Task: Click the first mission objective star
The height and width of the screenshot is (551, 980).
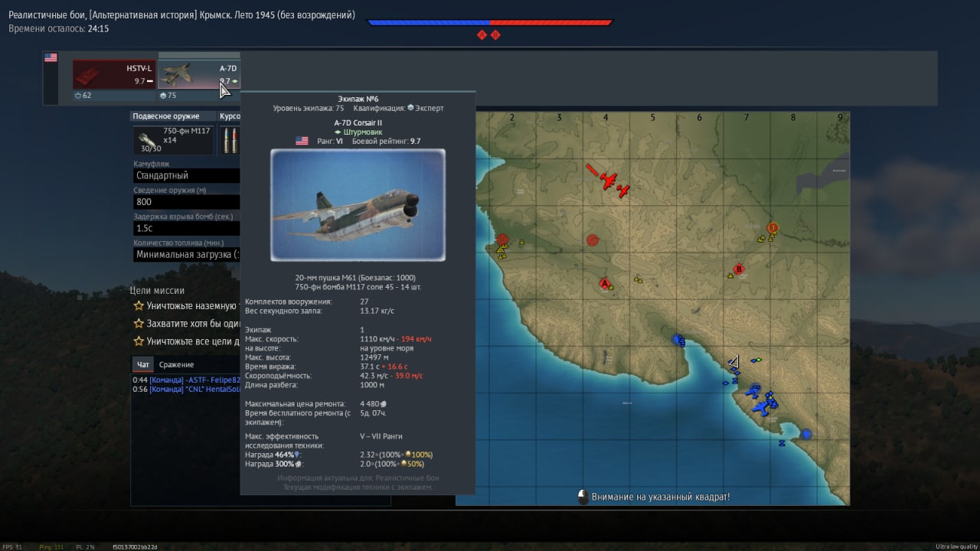Action: point(139,305)
